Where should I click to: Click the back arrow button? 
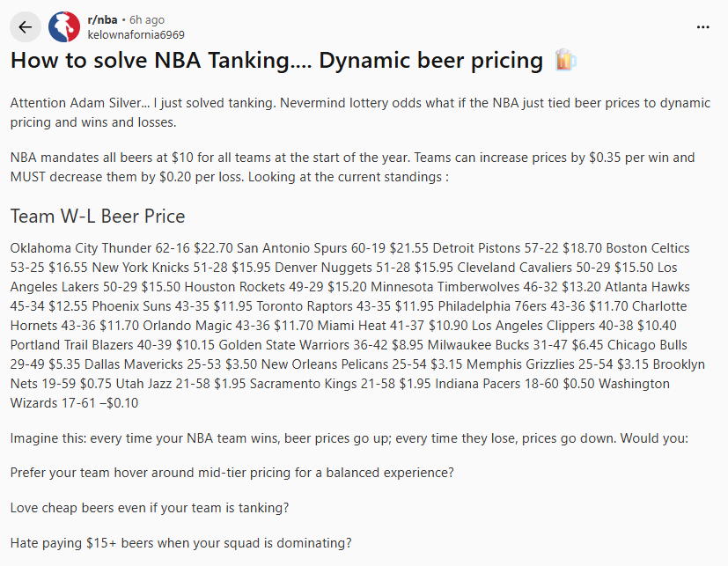tap(25, 27)
